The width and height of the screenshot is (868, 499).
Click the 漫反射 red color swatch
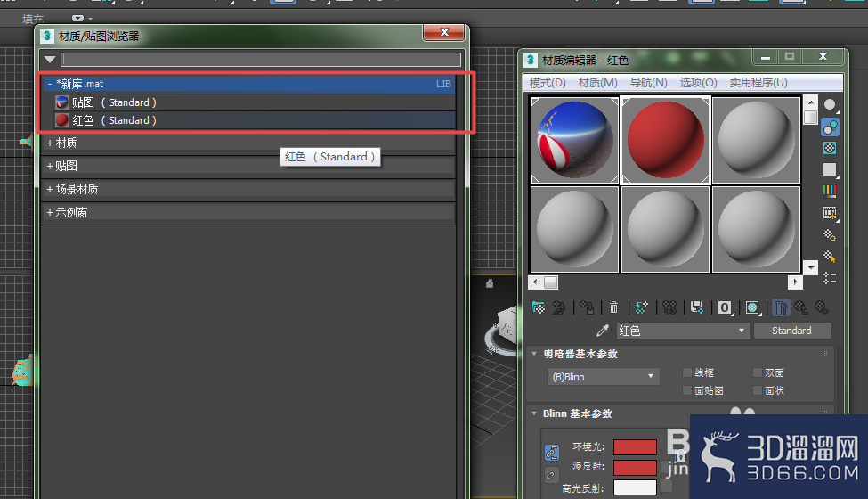[635, 467]
